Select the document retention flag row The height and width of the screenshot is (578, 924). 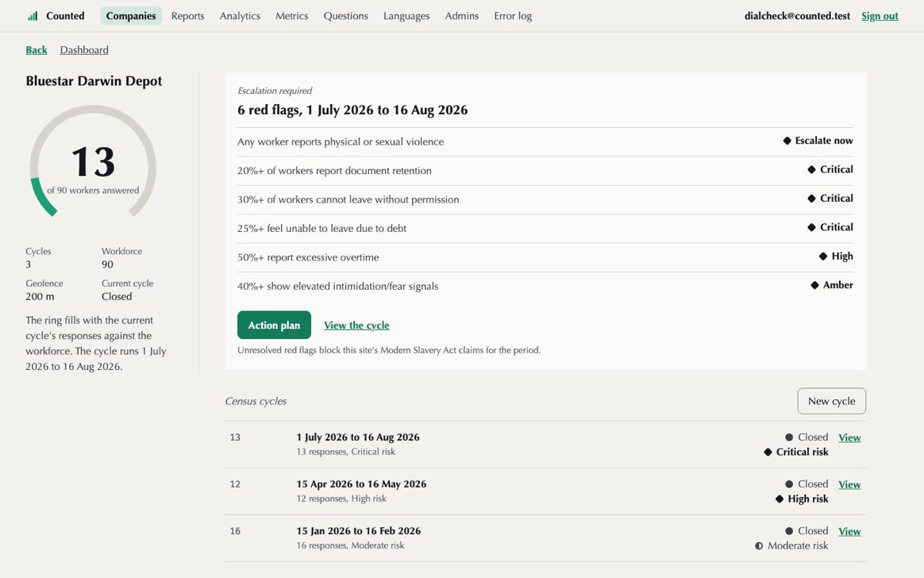point(545,170)
